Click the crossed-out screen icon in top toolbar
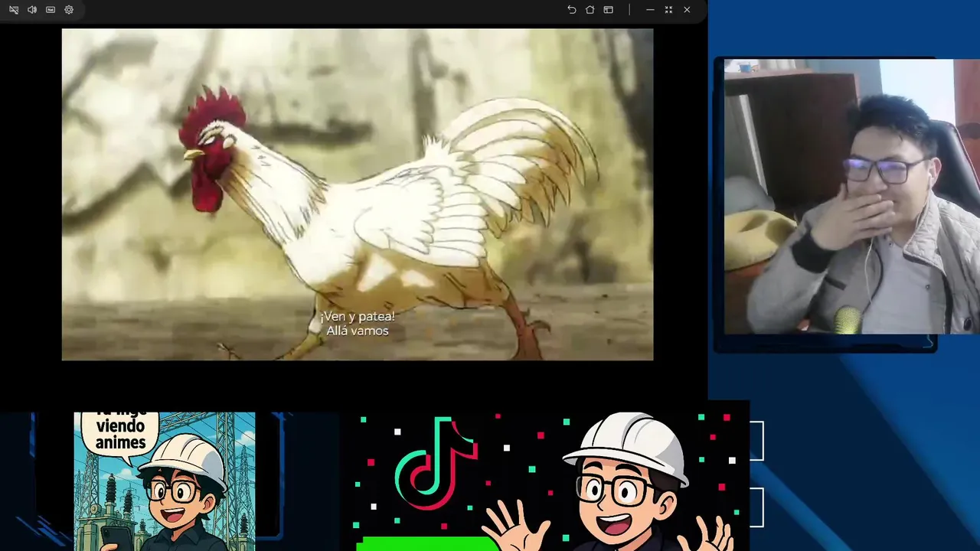The width and height of the screenshot is (980, 551). click(14, 10)
